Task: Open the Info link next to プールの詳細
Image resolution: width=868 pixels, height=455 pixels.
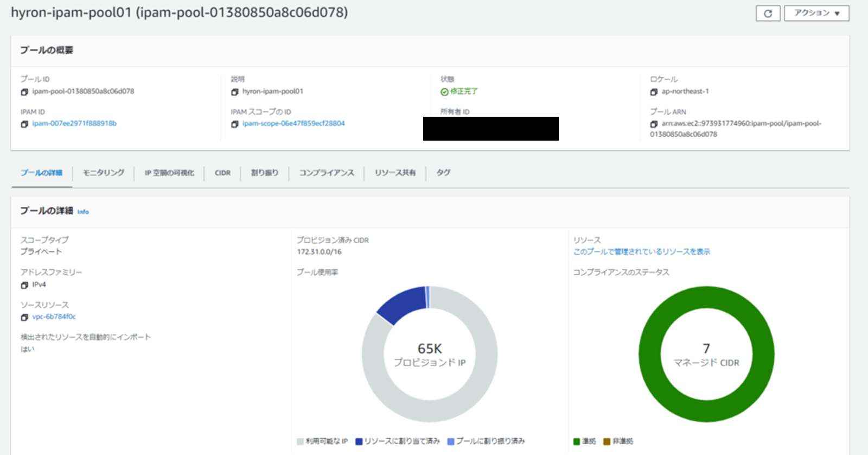Action: coord(83,212)
